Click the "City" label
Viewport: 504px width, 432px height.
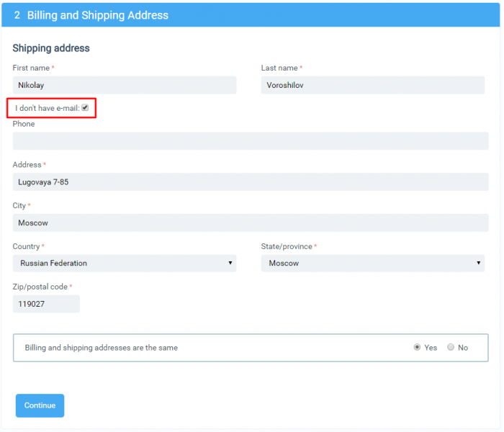19,206
